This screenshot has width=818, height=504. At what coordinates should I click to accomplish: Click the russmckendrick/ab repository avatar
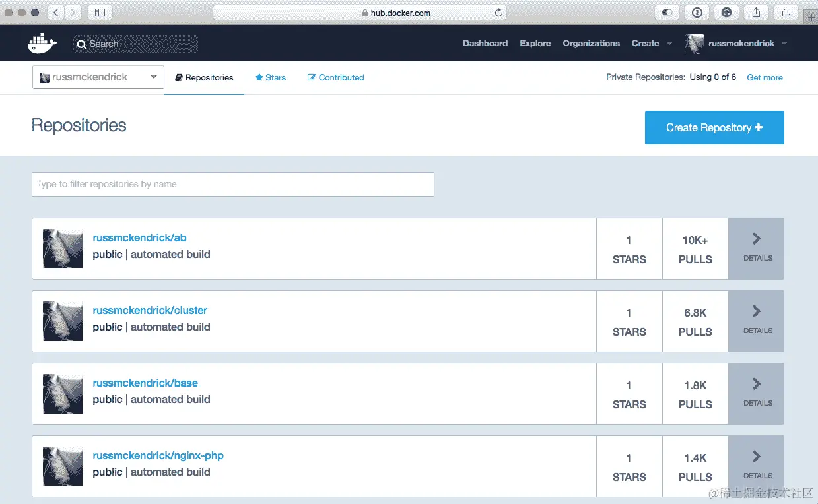[63, 249]
